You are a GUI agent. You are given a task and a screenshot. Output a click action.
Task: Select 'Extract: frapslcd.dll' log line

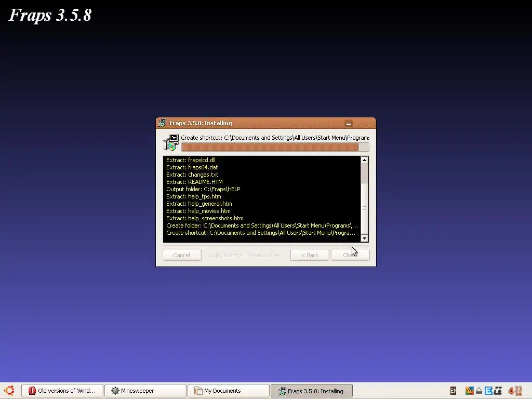click(x=191, y=160)
